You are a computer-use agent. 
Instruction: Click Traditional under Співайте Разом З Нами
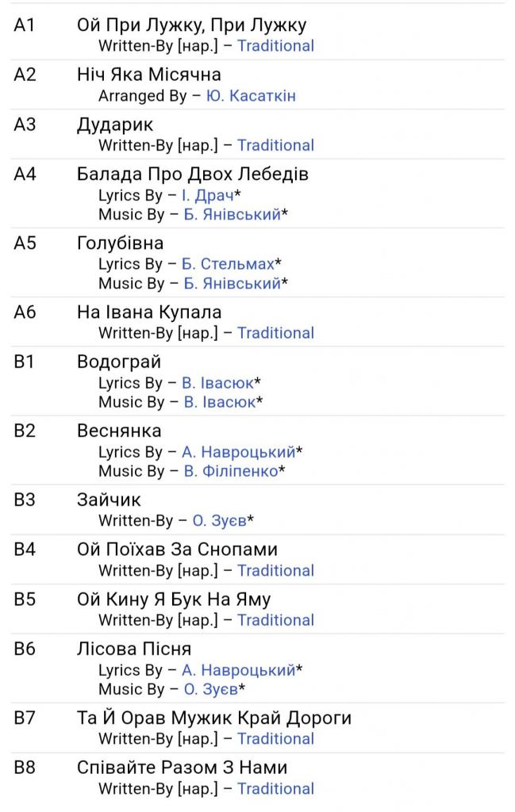coord(275,789)
